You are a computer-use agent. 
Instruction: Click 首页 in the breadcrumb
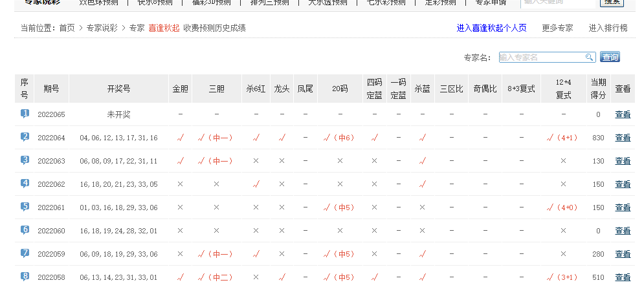point(67,28)
